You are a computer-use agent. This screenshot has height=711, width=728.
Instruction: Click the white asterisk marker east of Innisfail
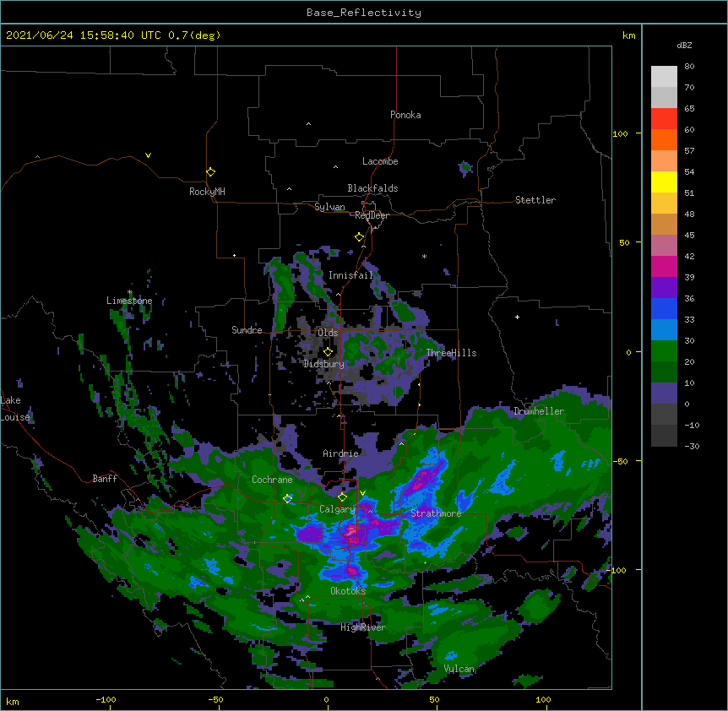pyautogui.click(x=424, y=256)
